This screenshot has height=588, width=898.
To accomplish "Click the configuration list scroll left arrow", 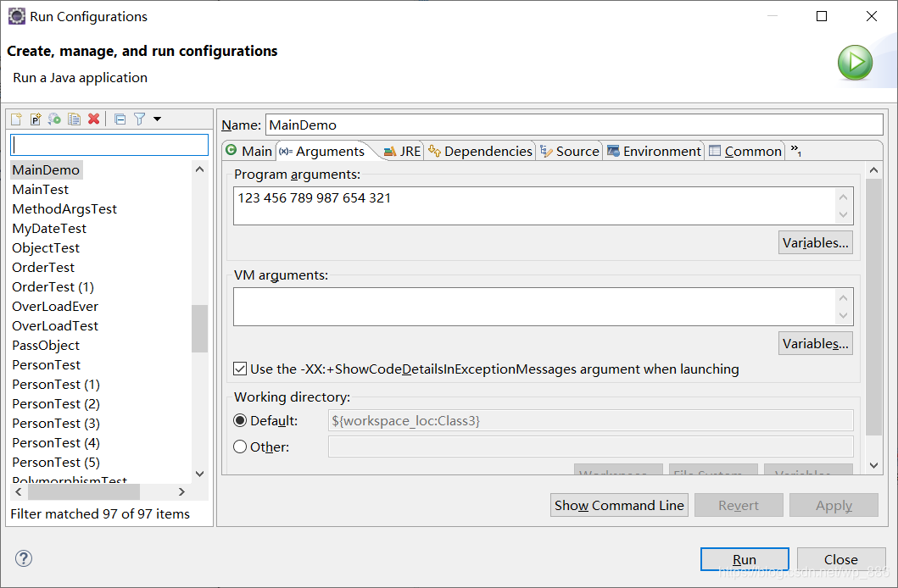I will coord(19,491).
